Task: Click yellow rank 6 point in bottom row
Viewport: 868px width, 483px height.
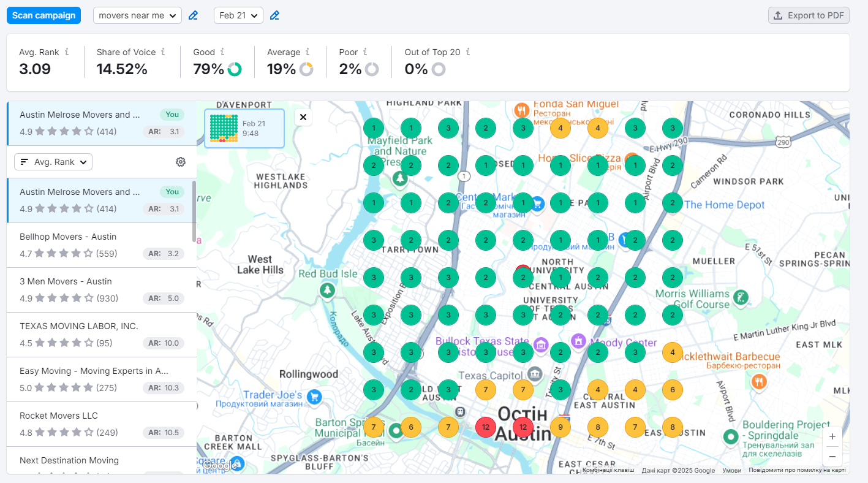Action: (411, 427)
